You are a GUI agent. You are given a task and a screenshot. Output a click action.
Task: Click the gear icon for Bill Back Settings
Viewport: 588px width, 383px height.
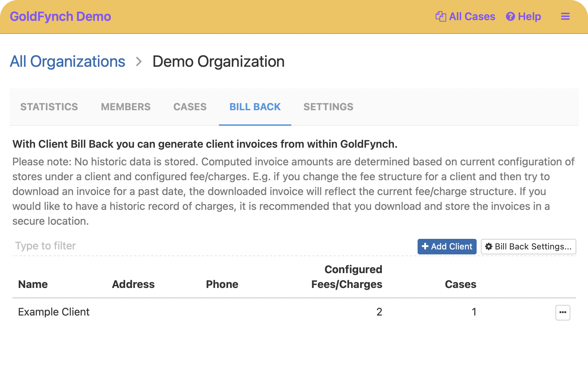[489, 247]
